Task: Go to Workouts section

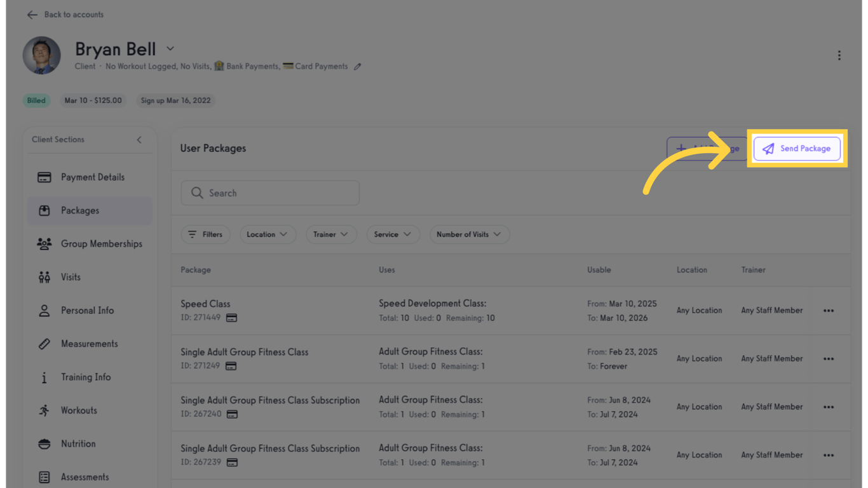Action: (x=90, y=410)
